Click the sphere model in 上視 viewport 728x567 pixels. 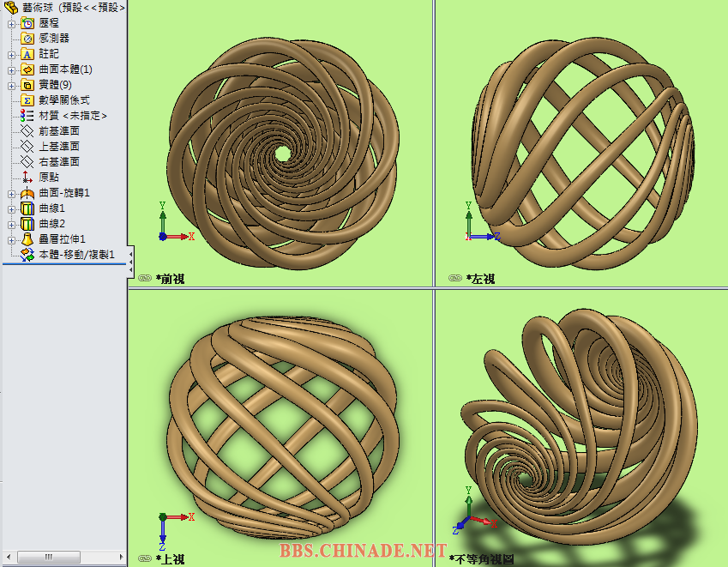tap(283, 427)
